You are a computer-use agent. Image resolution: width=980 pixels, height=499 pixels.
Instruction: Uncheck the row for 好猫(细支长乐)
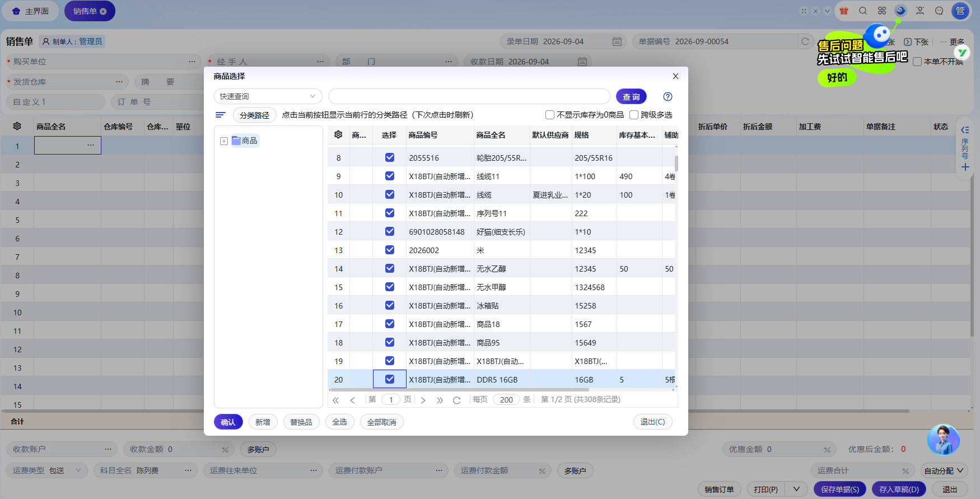[x=390, y=232]
